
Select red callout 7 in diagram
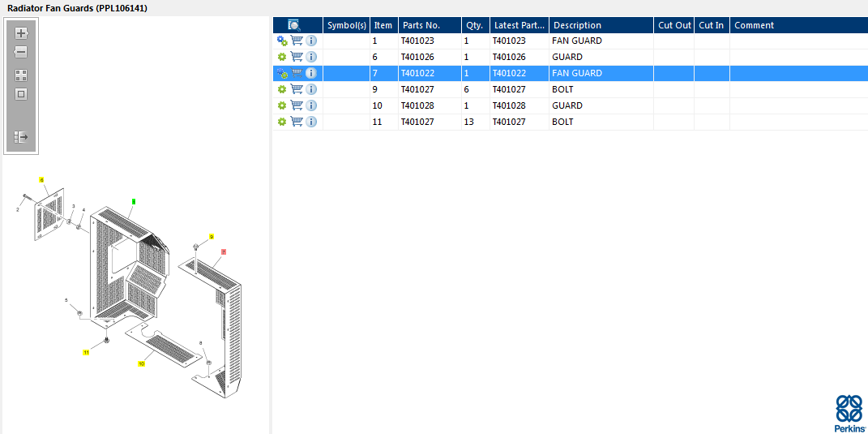click(x=224, y=251)
